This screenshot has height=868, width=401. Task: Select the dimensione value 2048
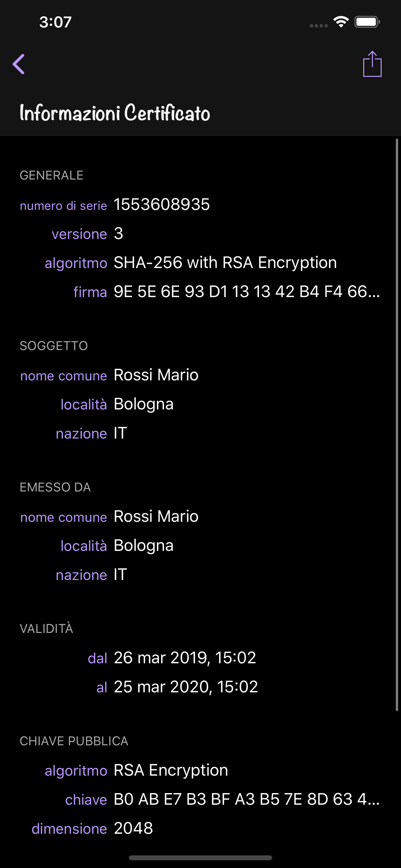pos(133,828)
